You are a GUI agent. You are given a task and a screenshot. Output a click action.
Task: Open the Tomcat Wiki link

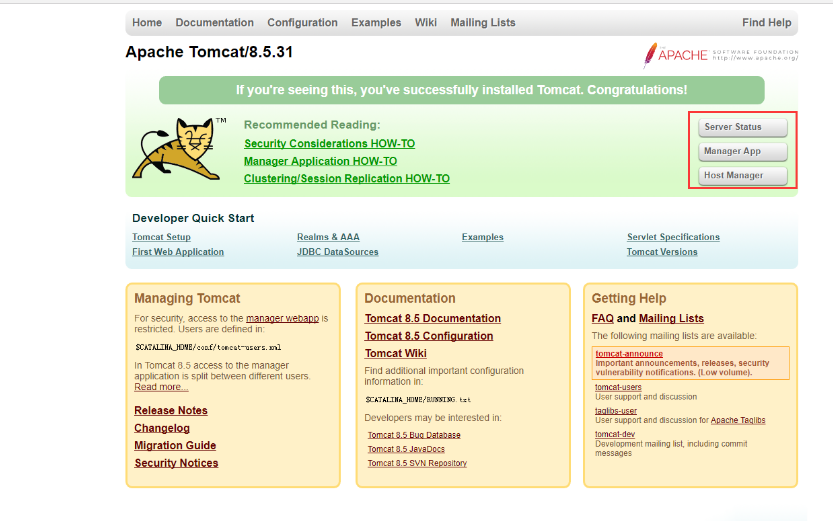pos(396,353)
